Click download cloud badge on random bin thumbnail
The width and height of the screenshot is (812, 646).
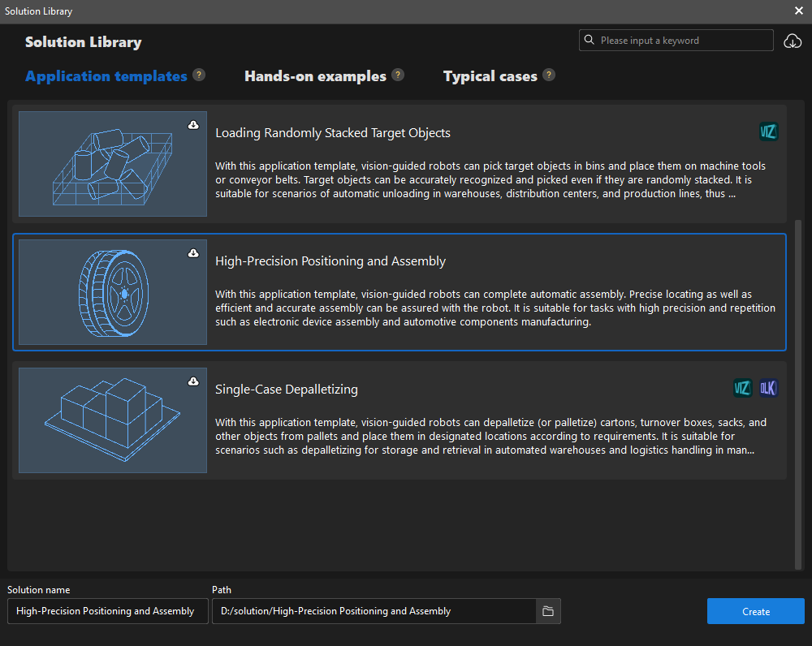193,125
